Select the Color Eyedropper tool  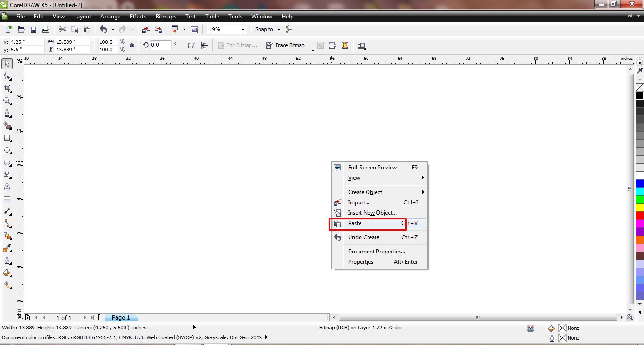[x=8, y=248]
